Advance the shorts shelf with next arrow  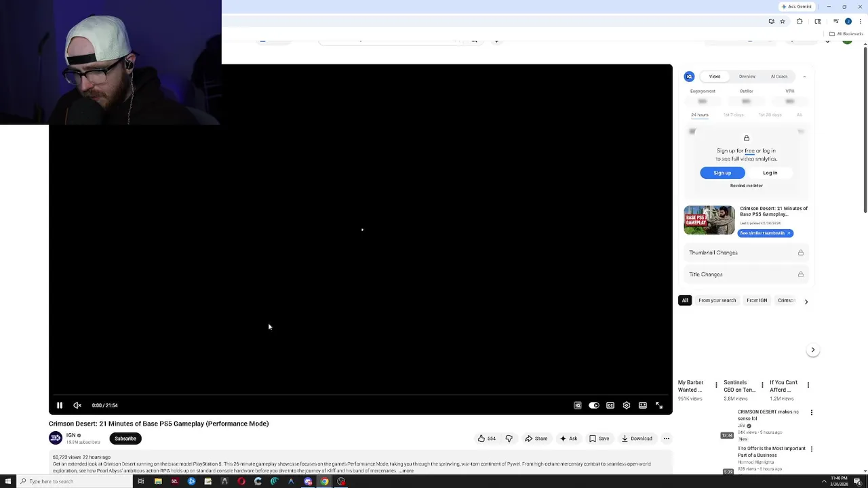click(813, 350)
